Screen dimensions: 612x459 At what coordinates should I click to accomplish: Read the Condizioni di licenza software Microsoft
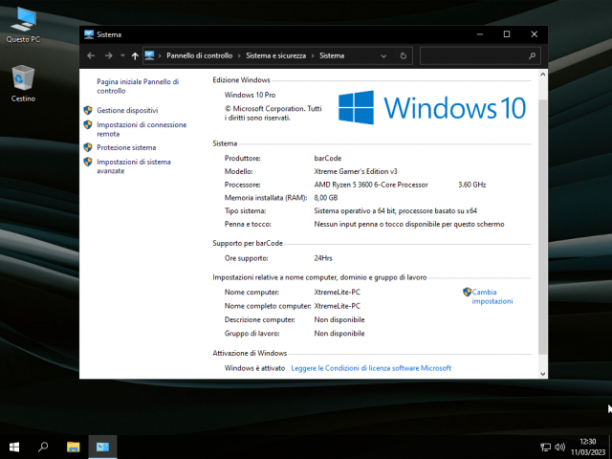click(x=371, y=368)
